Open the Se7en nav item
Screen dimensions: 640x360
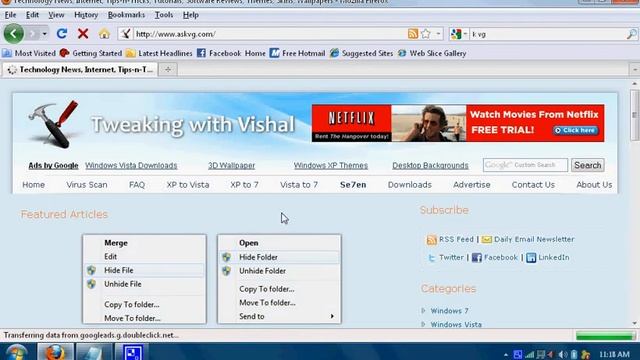click(353, 185)
